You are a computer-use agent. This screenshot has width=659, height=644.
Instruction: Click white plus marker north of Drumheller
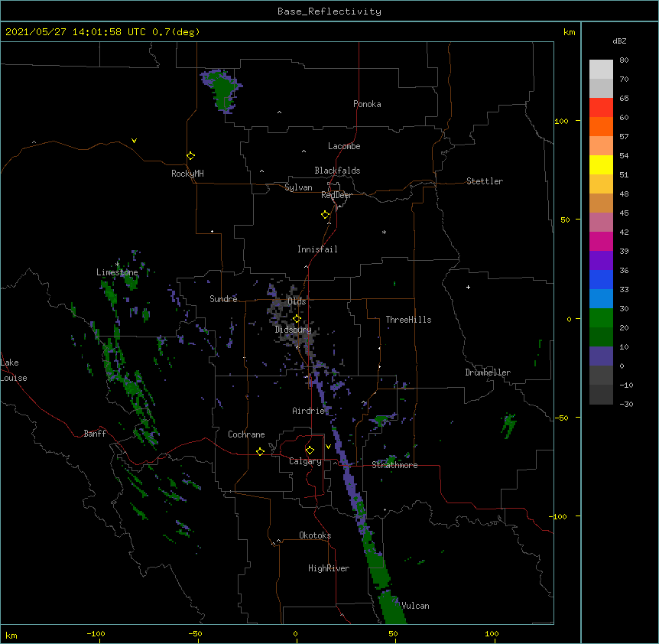tap(468, 287)
